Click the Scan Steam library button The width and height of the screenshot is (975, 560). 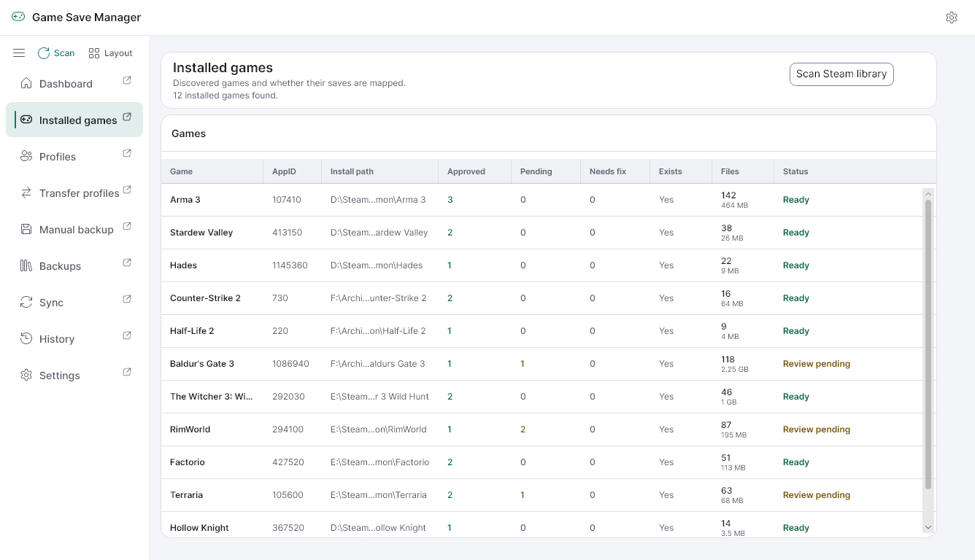841,74
